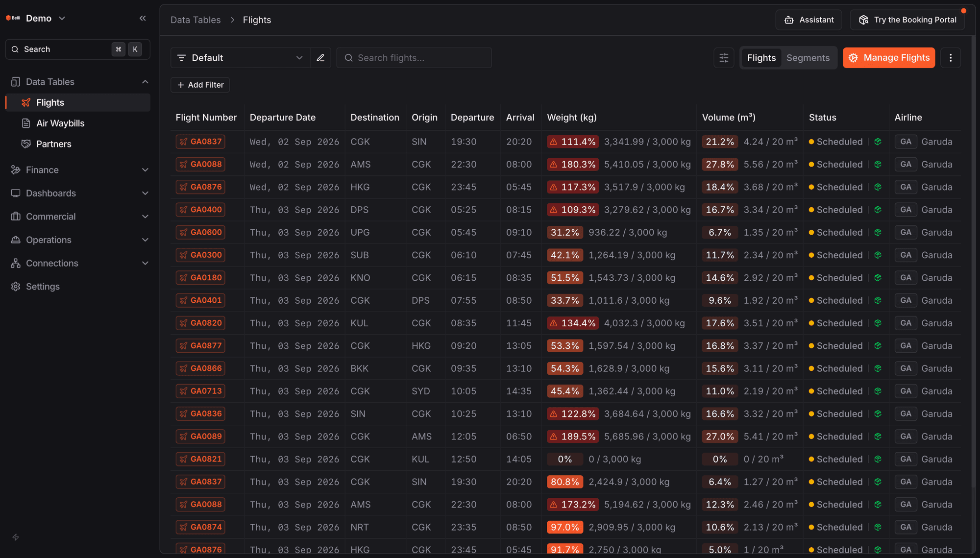Click the 189.5% weight warning badge
The image size is (980, 558).
(573, 437)
